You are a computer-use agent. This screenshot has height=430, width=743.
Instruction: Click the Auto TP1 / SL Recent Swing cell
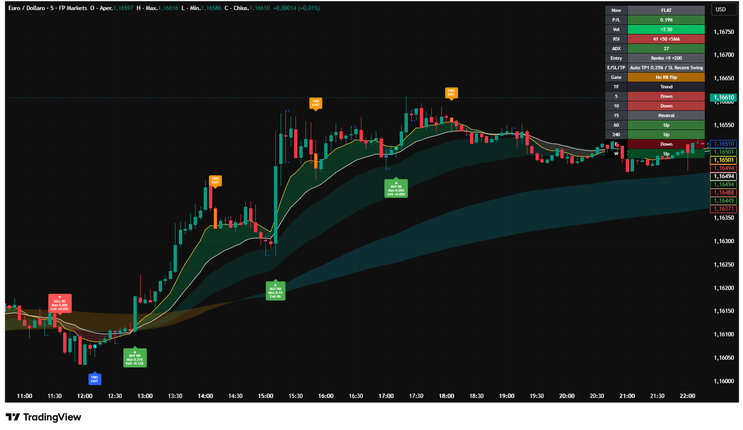click(x=666, y=68)
